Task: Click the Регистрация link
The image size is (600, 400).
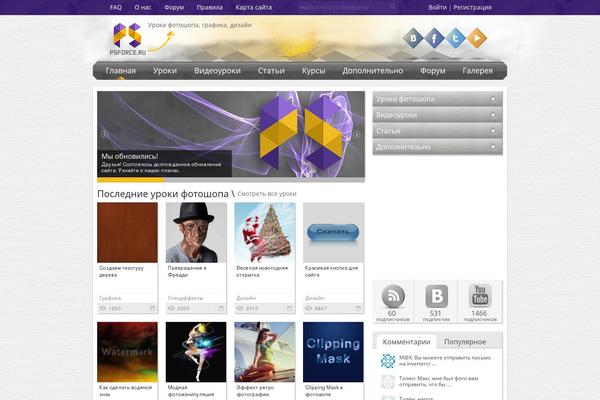Action: pyautogui.click(x=473, y=7)
